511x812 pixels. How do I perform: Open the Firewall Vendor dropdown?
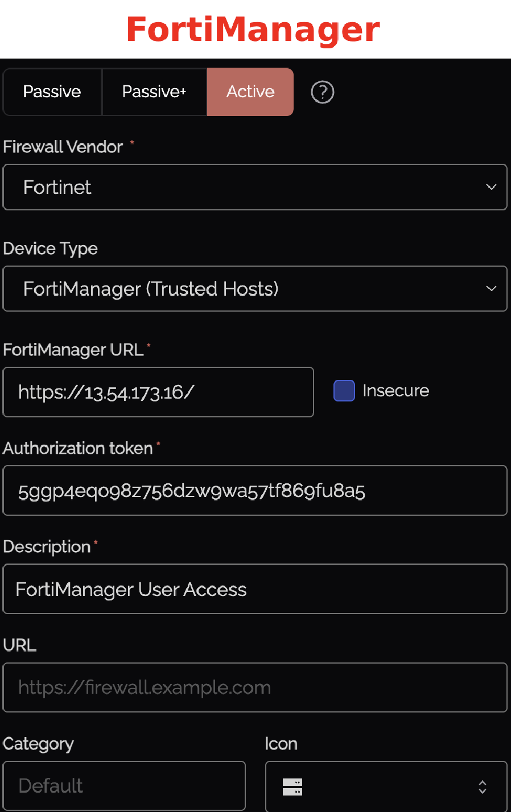tap(254, 187)
